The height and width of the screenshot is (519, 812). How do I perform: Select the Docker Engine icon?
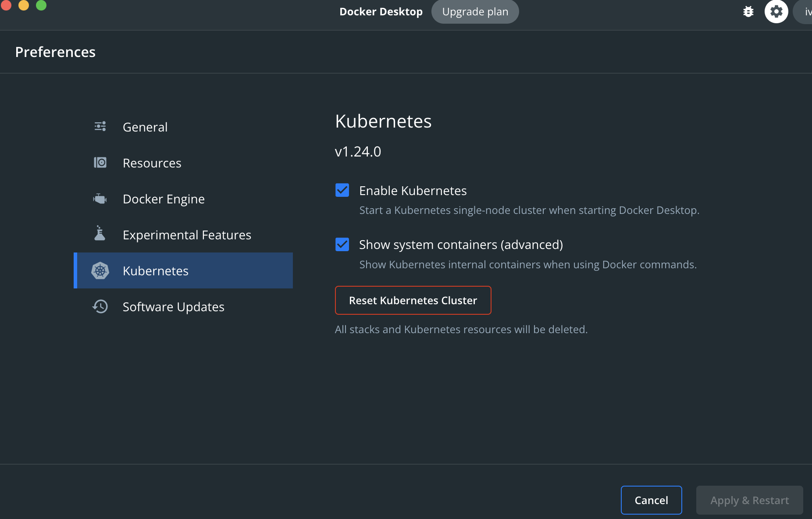coord(100,199)
